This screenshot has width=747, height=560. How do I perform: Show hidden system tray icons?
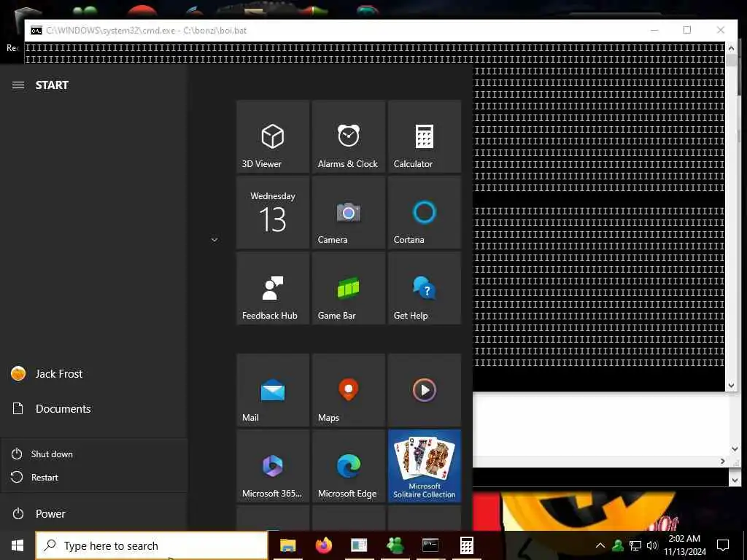600,545
